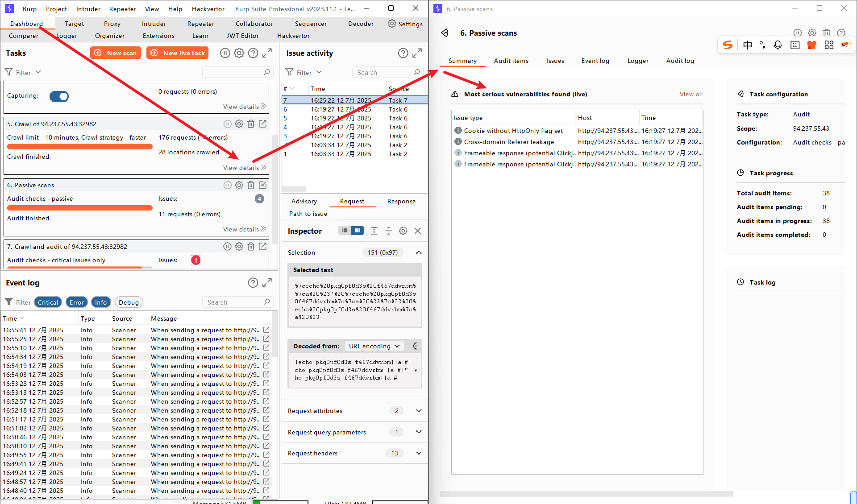Open Inspector settings gear
This screenshot has width=857, height=504.
tap(403, 231)
